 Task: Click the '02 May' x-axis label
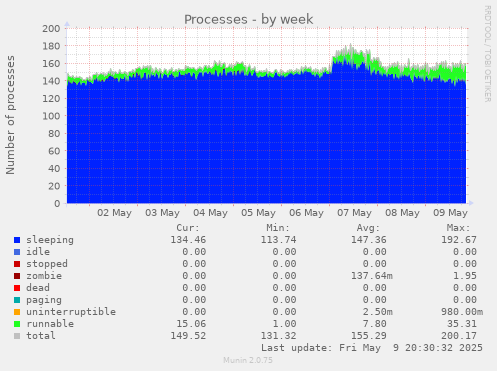(x=114, y=213)
